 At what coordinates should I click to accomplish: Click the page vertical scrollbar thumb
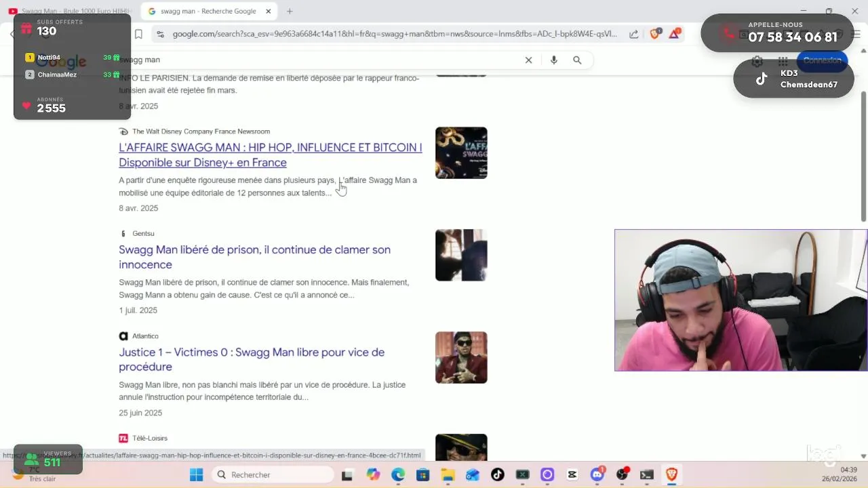pos(863,155)
